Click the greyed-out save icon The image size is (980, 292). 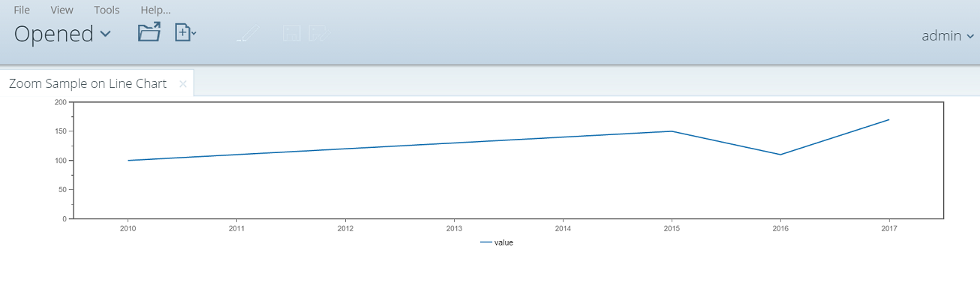point(292,33)
